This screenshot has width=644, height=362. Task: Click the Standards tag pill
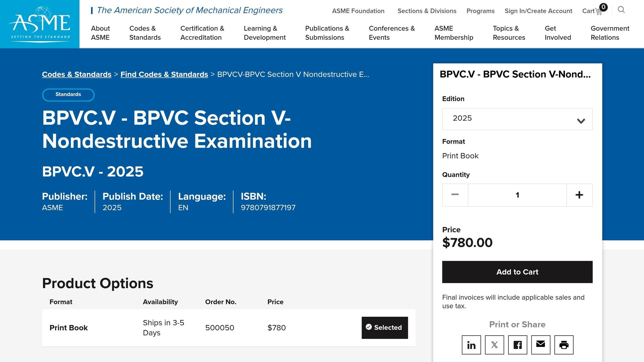tap(68, 95)
